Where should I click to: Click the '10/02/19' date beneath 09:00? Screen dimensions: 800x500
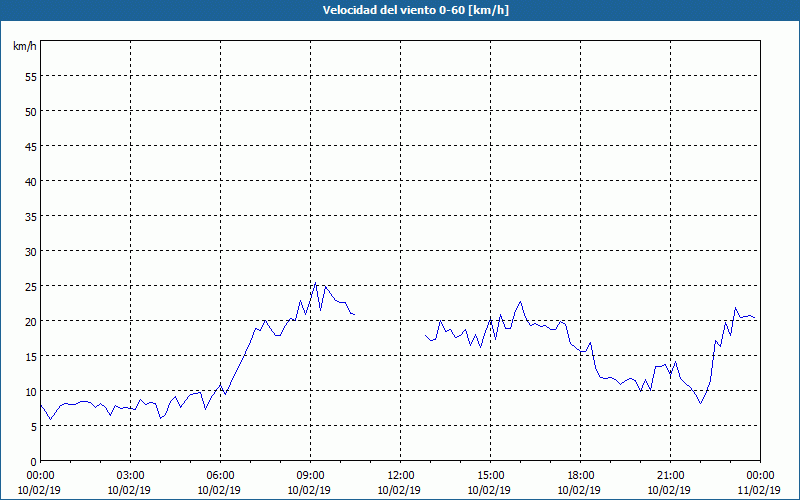click(309, 490)
